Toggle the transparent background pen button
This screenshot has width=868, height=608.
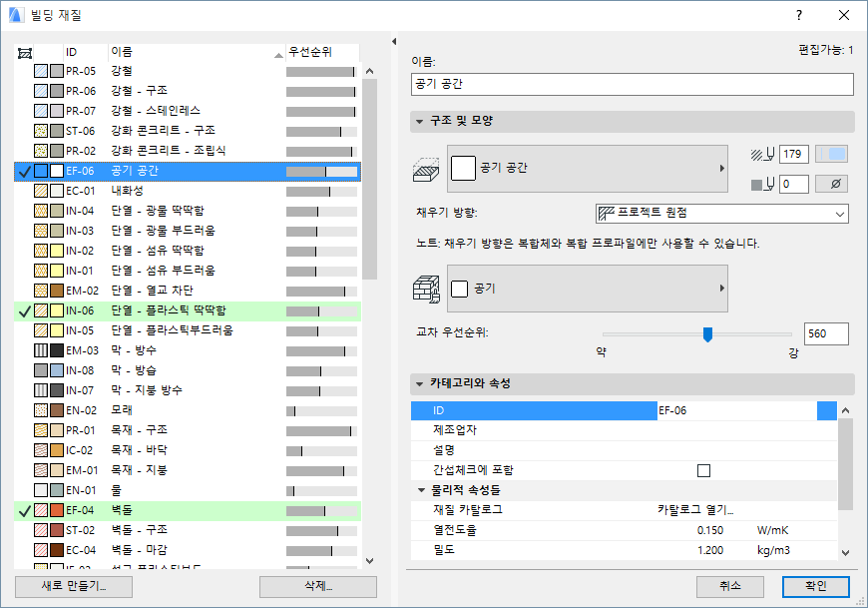click(x=831, y=185)
